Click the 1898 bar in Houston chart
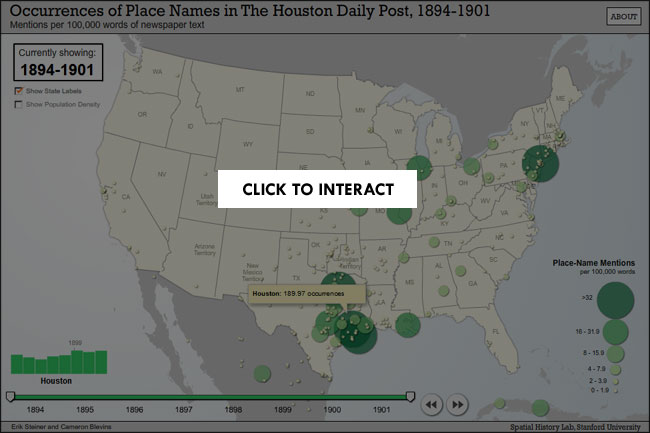Screen dimensions: 650x433 pyautogui.click(x=76, y=360)
